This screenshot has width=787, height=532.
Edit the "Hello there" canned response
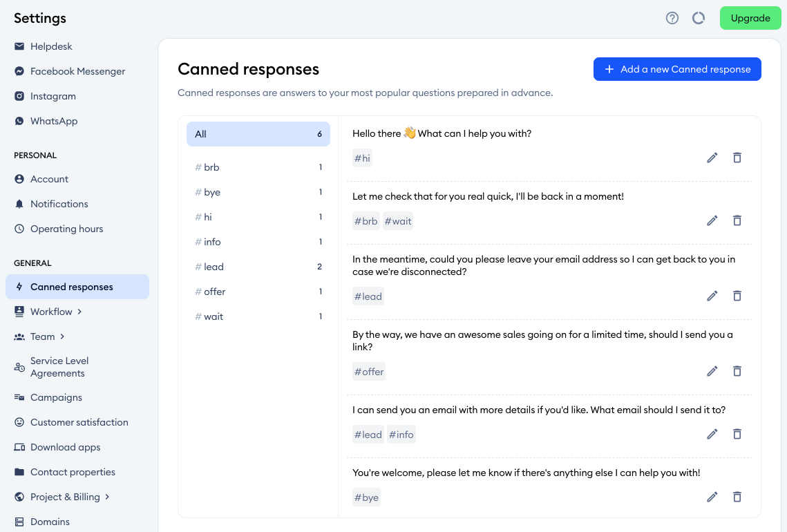(x=712, y=158)
